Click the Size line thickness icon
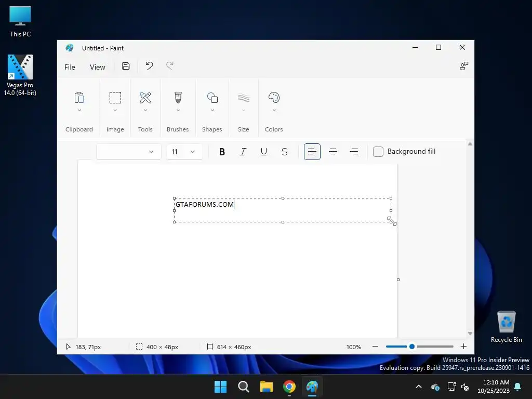 244,98
